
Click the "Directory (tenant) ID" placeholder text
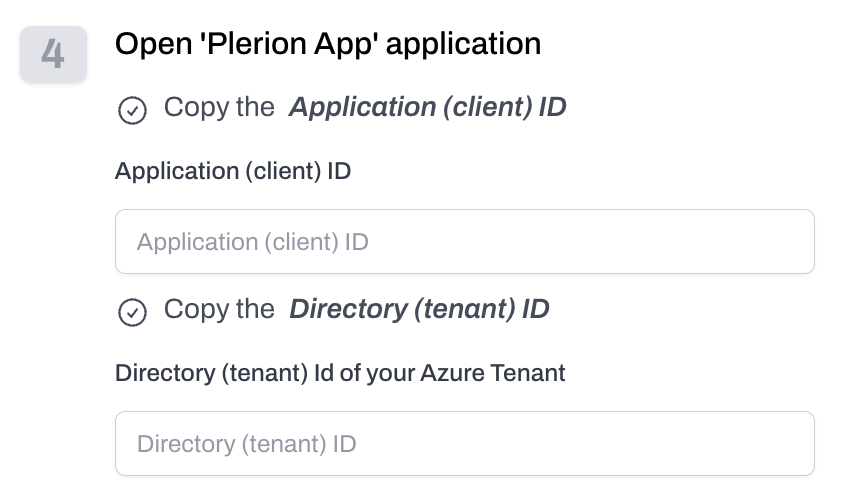246,444
